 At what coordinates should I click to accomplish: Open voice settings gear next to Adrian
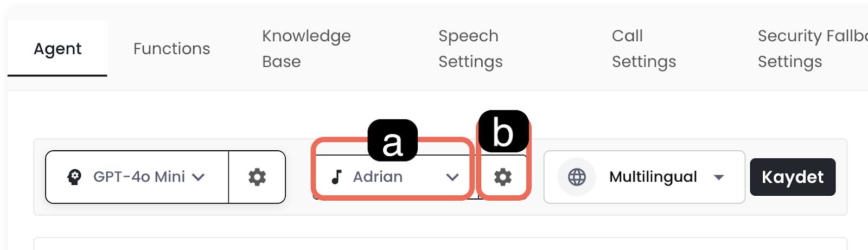[503, 177]
